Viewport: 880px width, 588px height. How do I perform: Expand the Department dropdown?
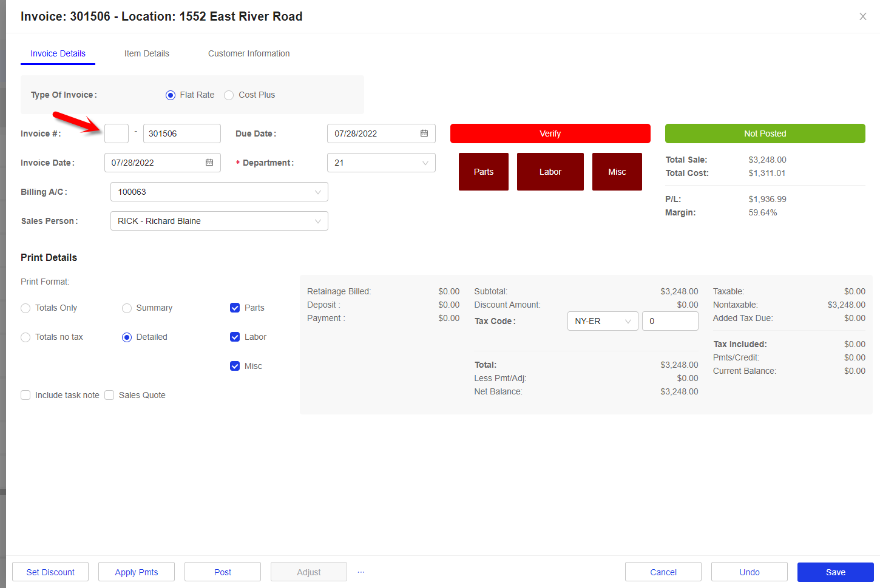(x=381, y=163)
